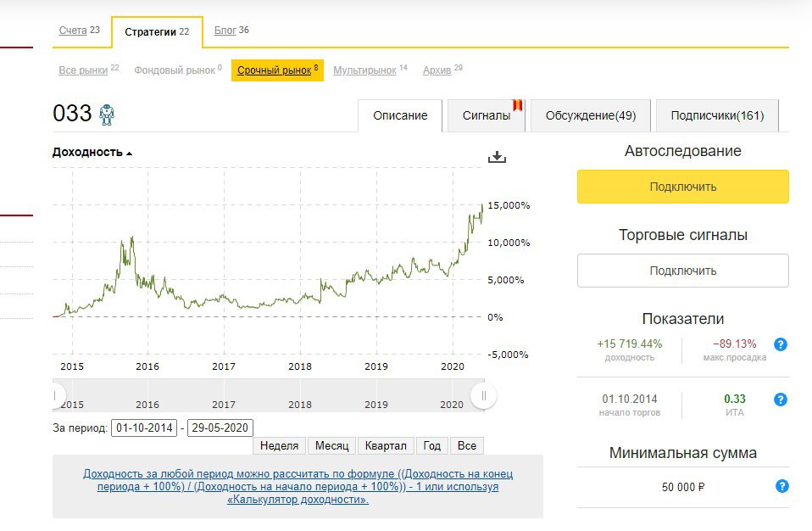Open the Подписчики(161) tab

[717, 115]
